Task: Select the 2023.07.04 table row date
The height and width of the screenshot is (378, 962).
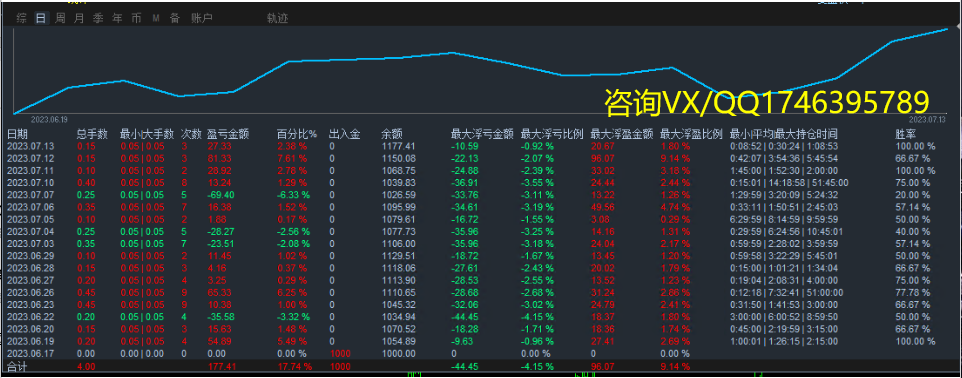Action: [31, 231]
